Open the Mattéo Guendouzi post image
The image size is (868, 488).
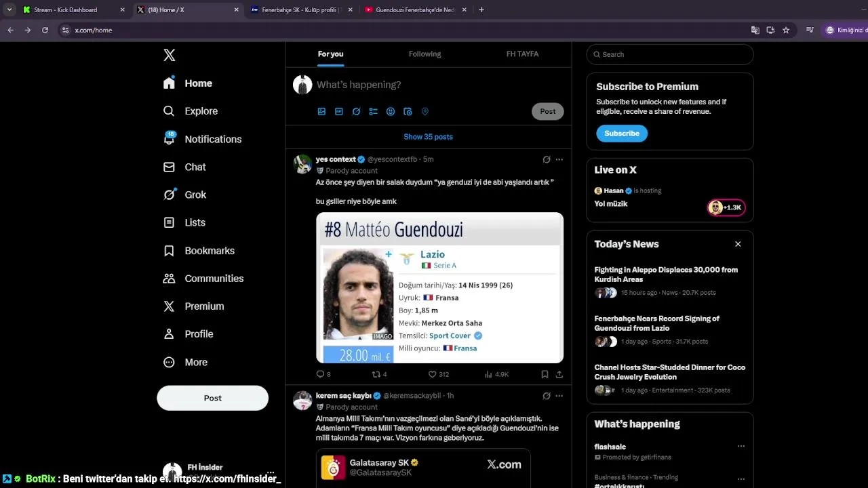[x=439, y=288]
